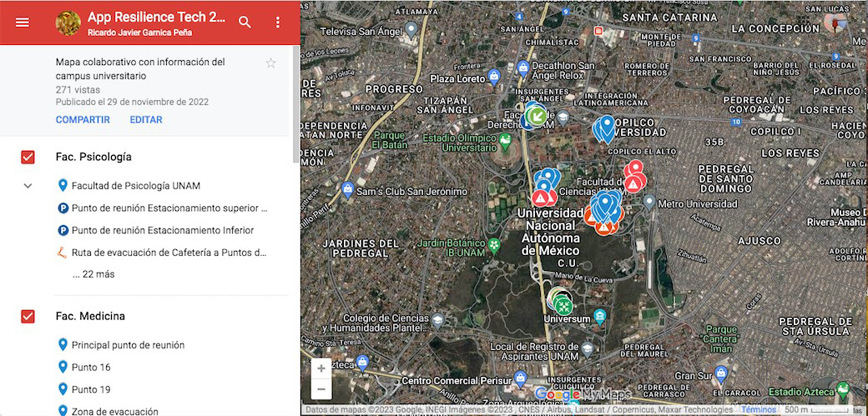Uncheck the Fac. Medicina layer checkbox
This screenshot has width=868, height=416.
(x=28, y=316)
